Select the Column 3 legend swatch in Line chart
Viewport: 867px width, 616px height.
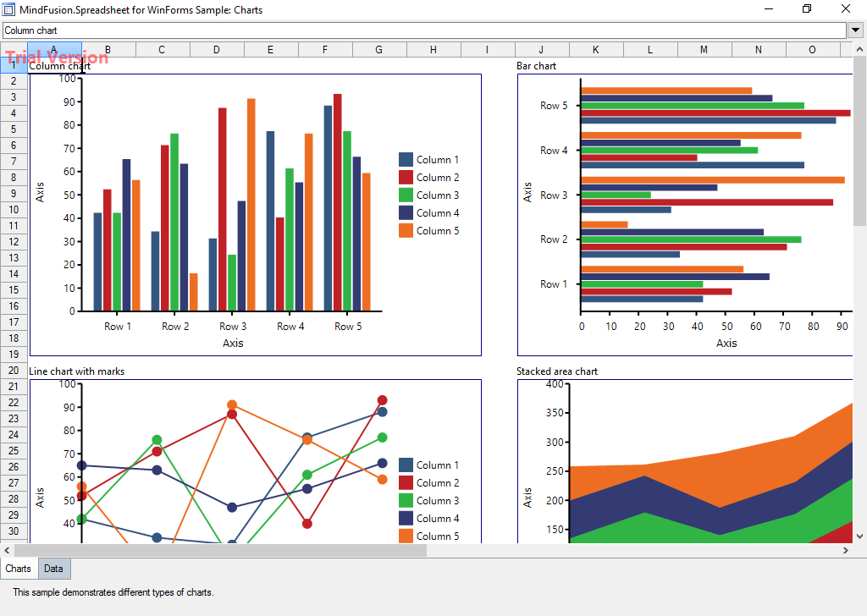pos(405,500)
